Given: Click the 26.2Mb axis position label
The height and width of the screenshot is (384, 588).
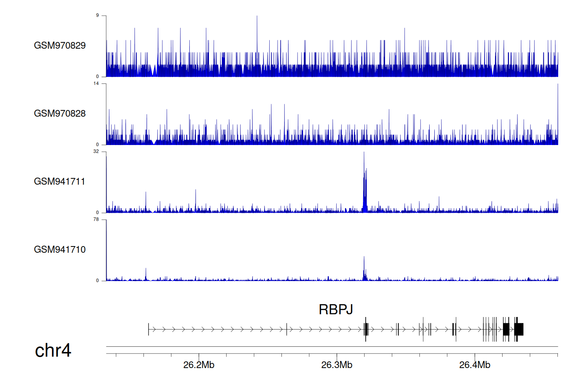Looking at the screenshot, I should [199, 365].
